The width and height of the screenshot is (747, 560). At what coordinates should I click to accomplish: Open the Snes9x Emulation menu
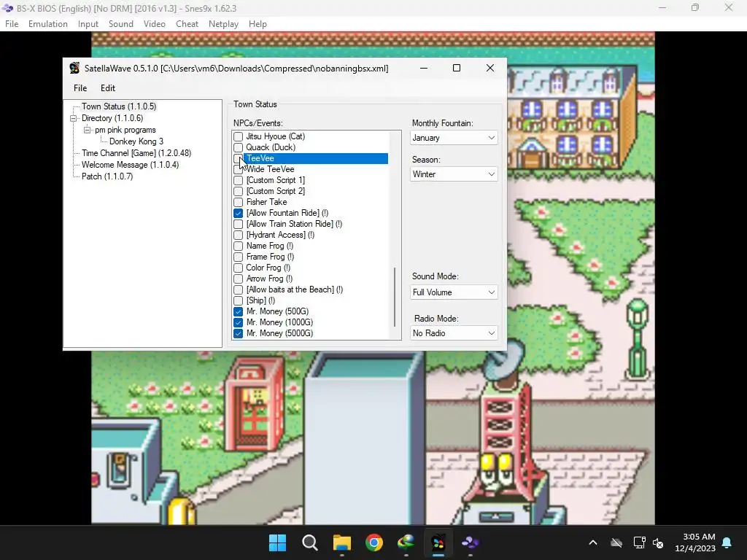(47, 24)
